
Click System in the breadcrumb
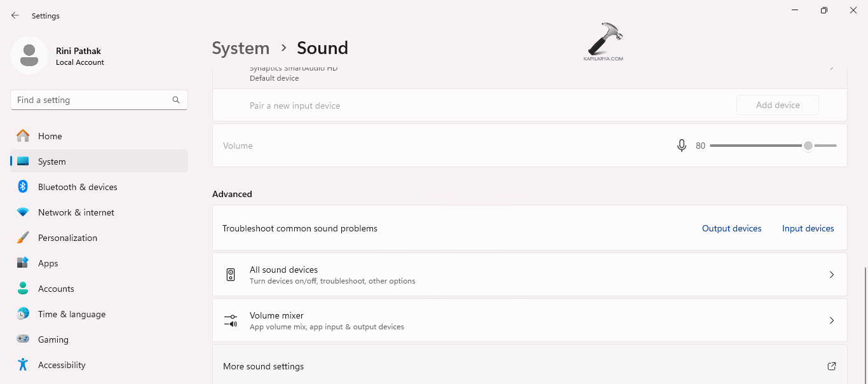point(240,48)
